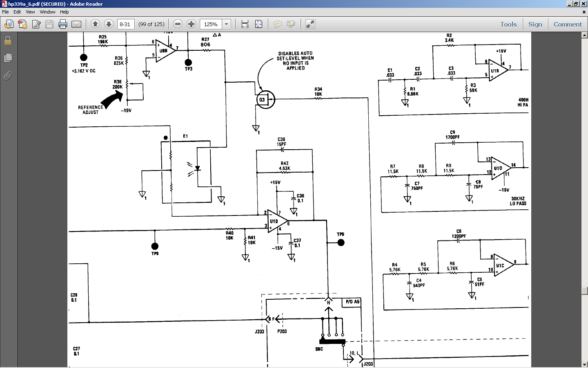Viewport: 588px width, 368px height.
Task: Click the C6 1200PF capacitor label
Action: coord(459,234)
